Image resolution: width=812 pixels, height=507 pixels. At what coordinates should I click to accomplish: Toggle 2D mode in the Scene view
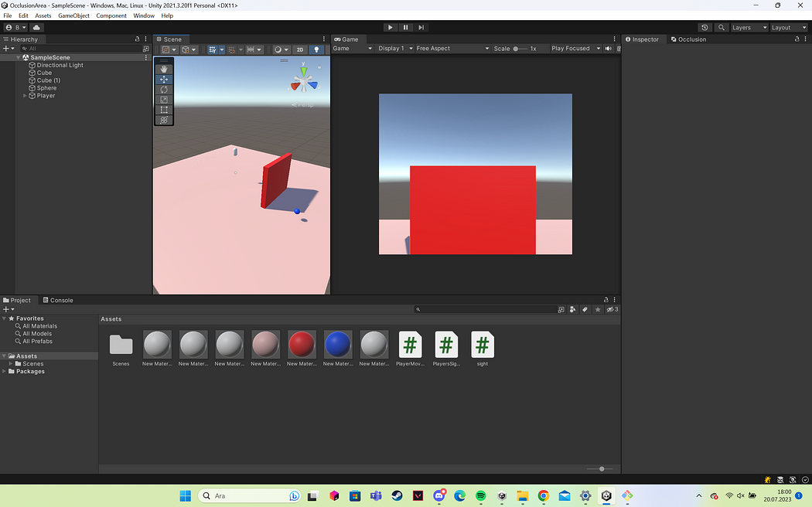[x=300, y=48]
